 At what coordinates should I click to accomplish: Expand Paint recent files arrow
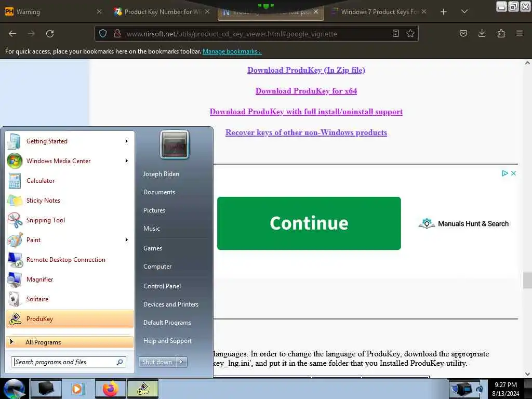(x=127, y=240)
